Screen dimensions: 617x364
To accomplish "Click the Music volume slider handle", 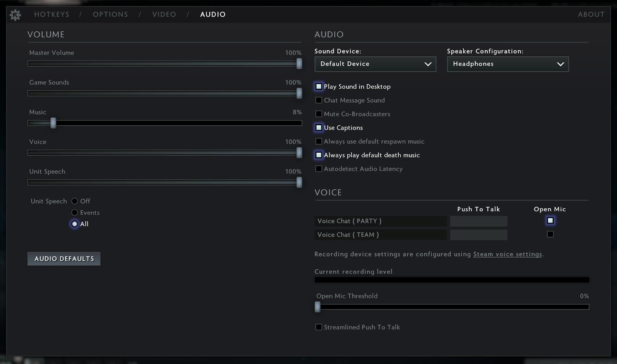I will [53, 123].
